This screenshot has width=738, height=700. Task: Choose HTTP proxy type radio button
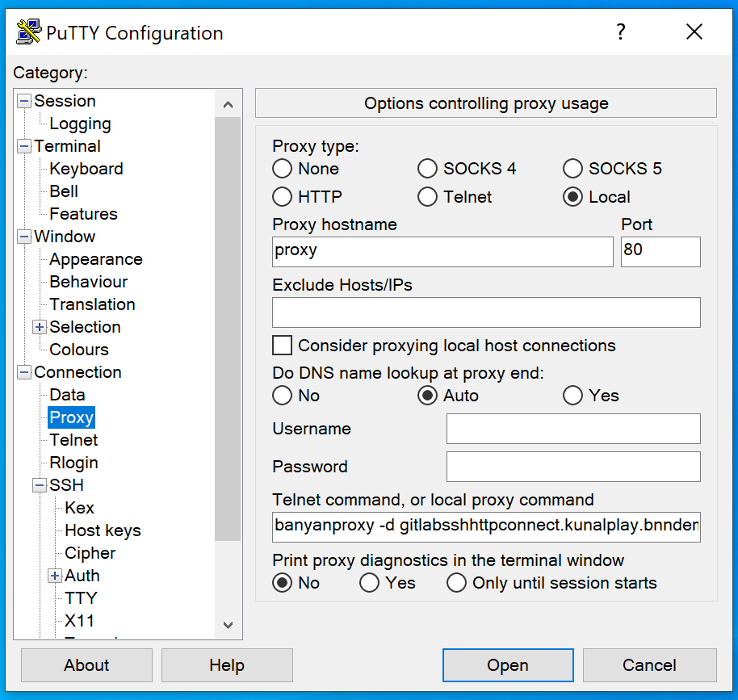point(282,197)
